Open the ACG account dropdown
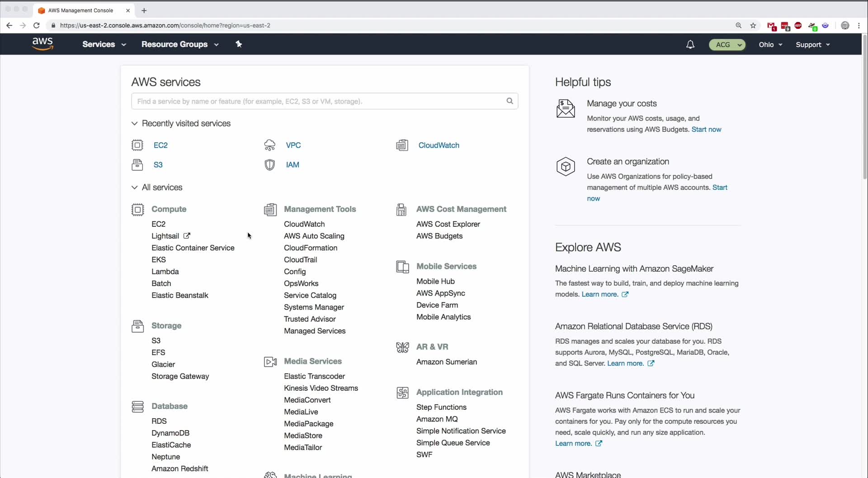Screen dimensions: 868x478 click(x=727, y=45)
